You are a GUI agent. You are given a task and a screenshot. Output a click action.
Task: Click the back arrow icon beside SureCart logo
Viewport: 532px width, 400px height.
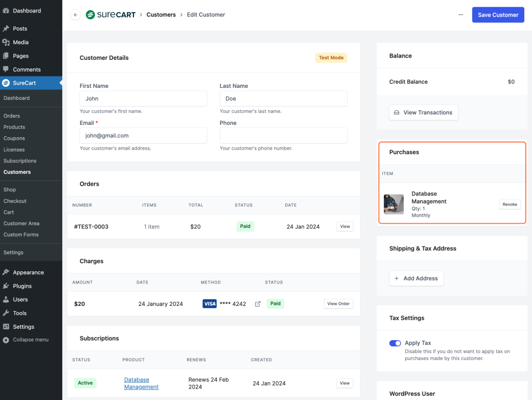(75, 15)
